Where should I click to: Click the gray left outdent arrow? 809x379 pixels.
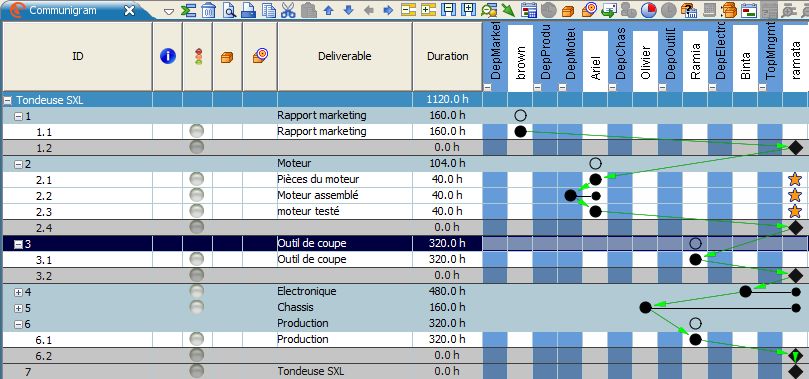click(368, 10)
